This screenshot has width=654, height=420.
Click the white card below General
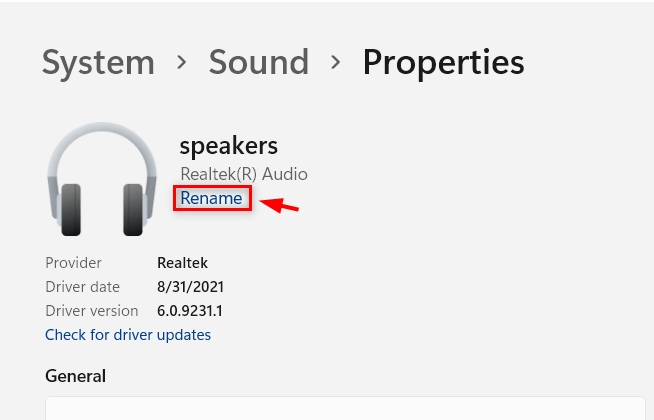pyautogui.click(x=345, y=408)
